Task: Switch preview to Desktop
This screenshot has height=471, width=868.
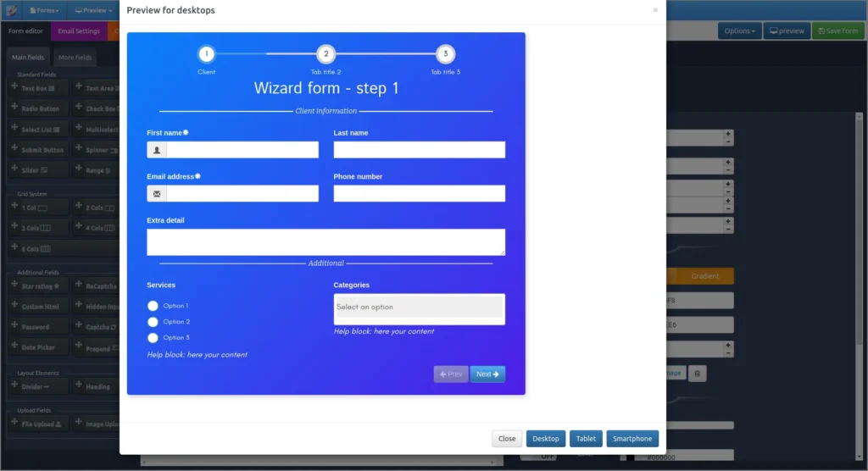Action: pyautogui.click(x=546, y=438)
